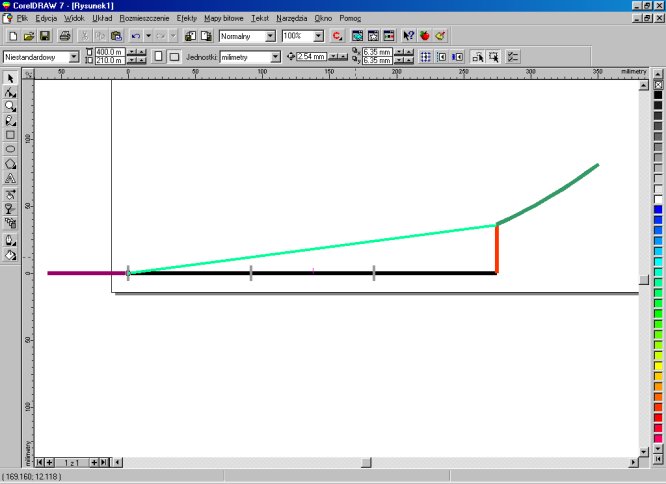This screenshot has width=666, height=484.
Task: Click the Save disk icon
Action: coord(45,36)
